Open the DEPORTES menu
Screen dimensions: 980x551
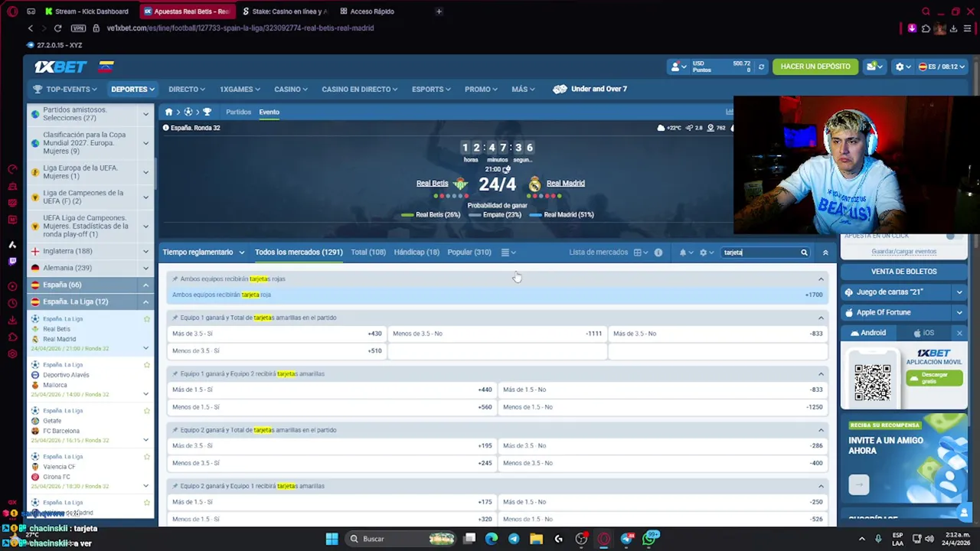pyautogui.click(x=132, y=90)
